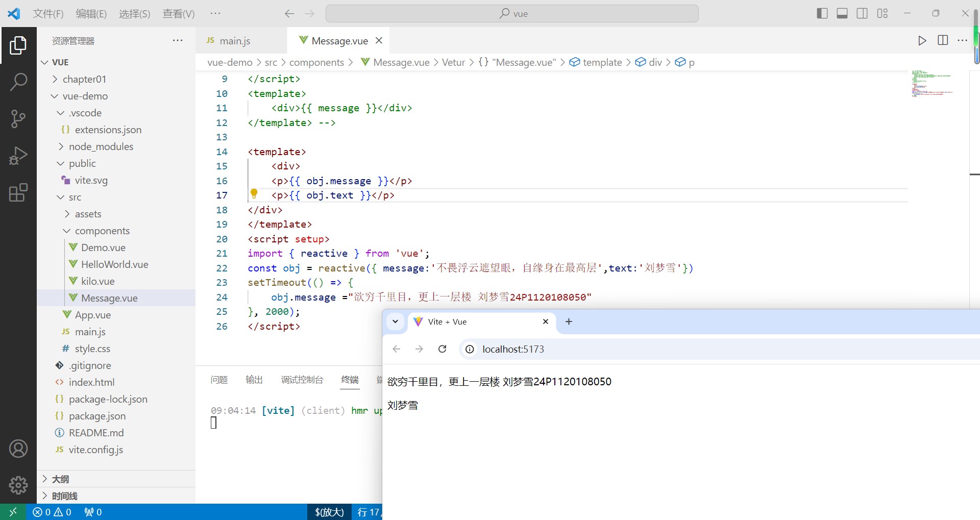Open the Search view in activity bar
This screenshot has width=980, height=520.
tap(18, 82)
